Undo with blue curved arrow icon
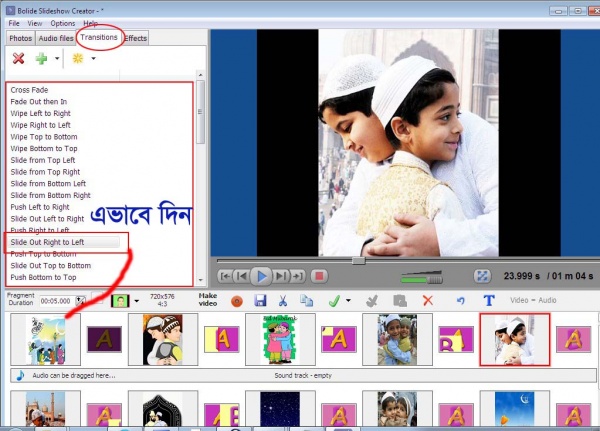Screen dimensions: 600x431 tap(461, 301)
